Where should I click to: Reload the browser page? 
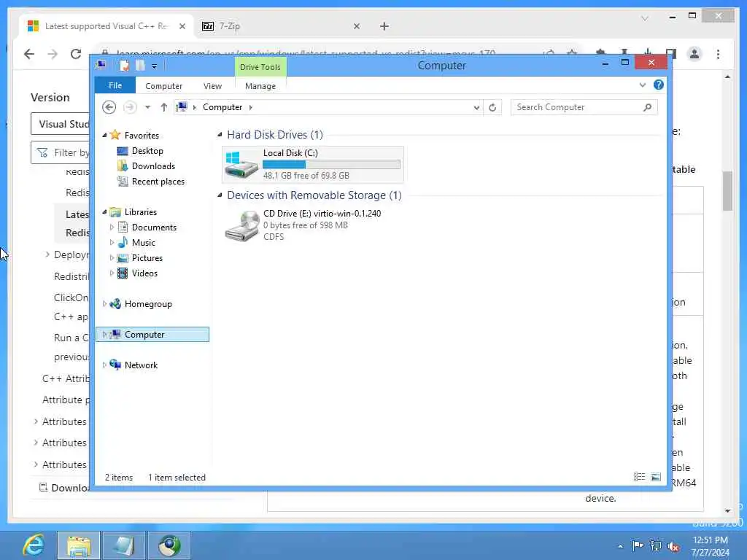(x=76, y=54)
